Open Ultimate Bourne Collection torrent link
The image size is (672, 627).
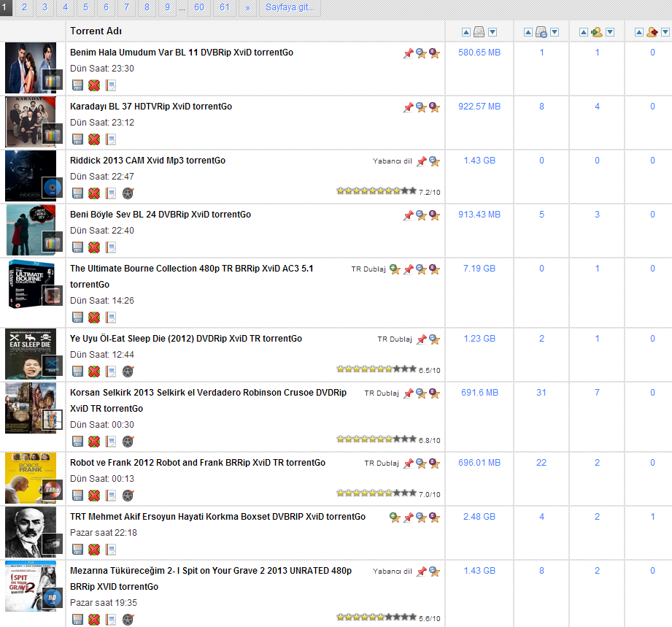192,276
